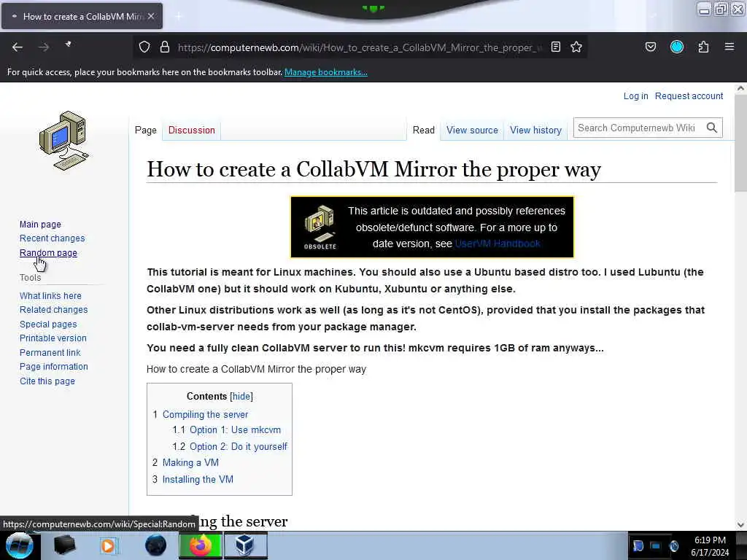Open Recent changes sidebar link
The height and width of the screenshot is (560, 747).
[52, 238]
